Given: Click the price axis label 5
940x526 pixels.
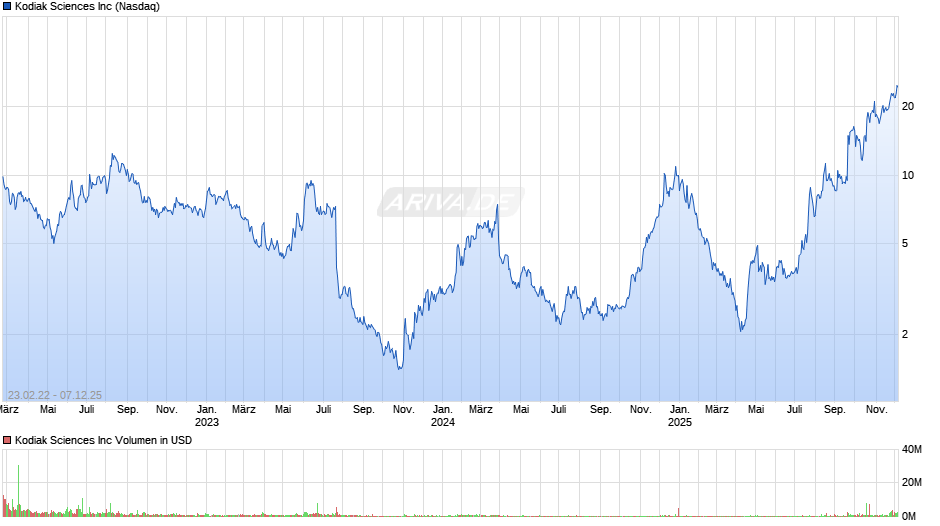Looking at the screenshot, I should 905,244.
